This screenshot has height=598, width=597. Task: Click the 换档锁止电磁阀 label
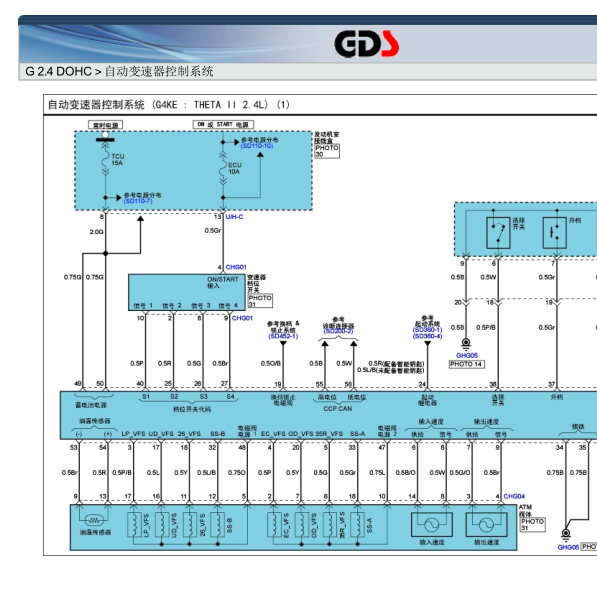(x=283, y=400)
